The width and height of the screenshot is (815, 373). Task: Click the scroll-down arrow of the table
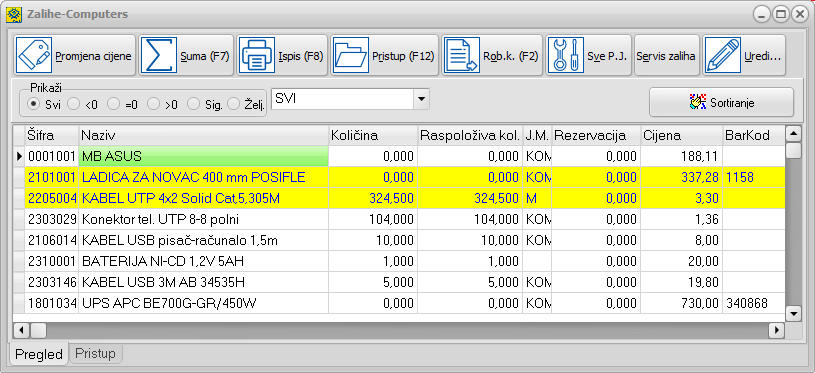793,313
